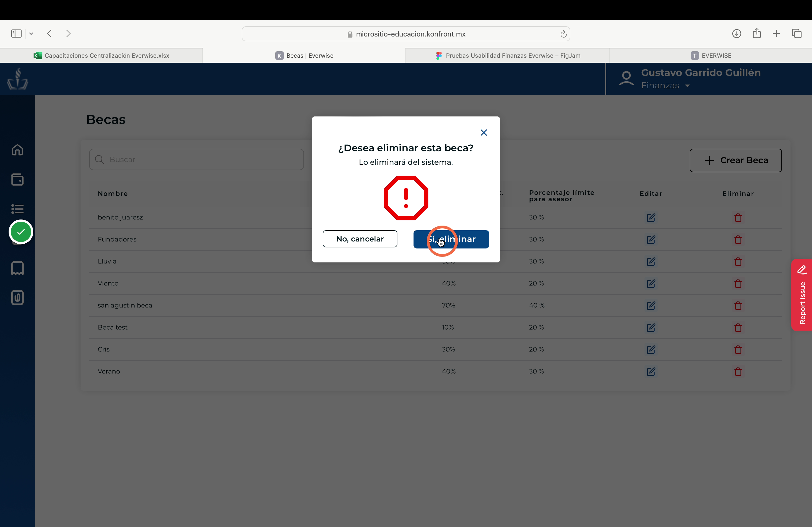Edit the 'benito juaresz' beca
The height and width of the screenshot is (527, 812).
pos(651,217)
